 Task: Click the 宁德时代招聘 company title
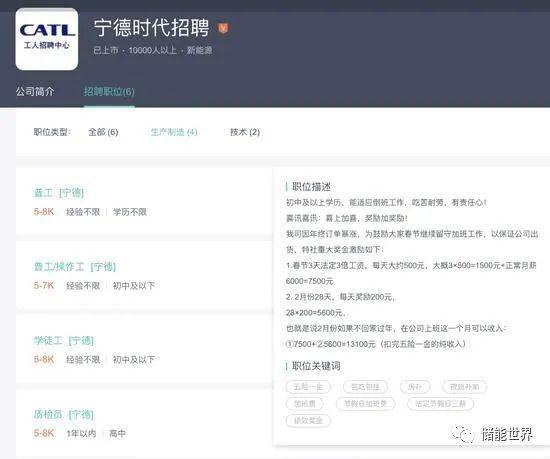coord(152,28)
